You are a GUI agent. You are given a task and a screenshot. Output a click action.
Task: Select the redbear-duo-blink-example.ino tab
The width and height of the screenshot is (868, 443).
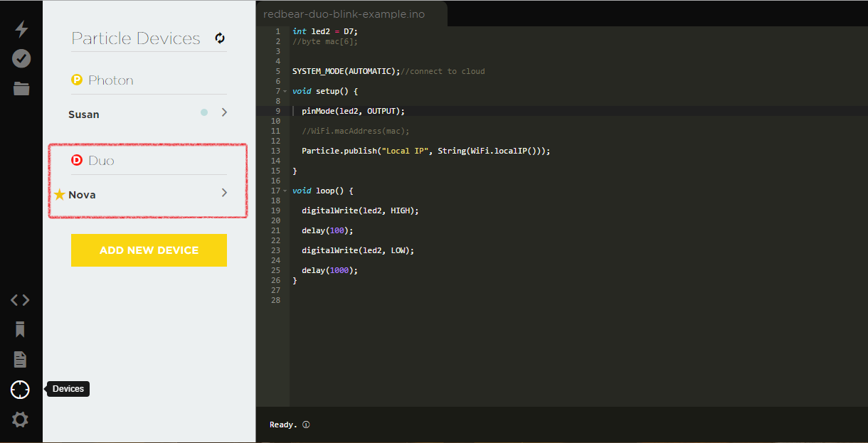tap(344, 14)
